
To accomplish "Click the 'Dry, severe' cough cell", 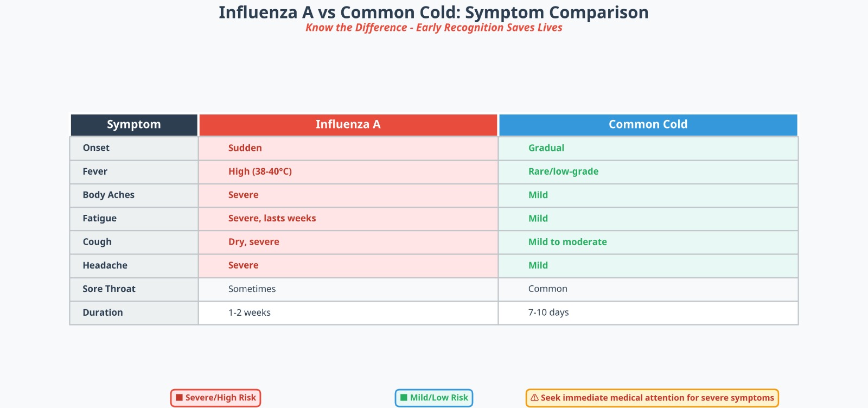I will 253,242.
